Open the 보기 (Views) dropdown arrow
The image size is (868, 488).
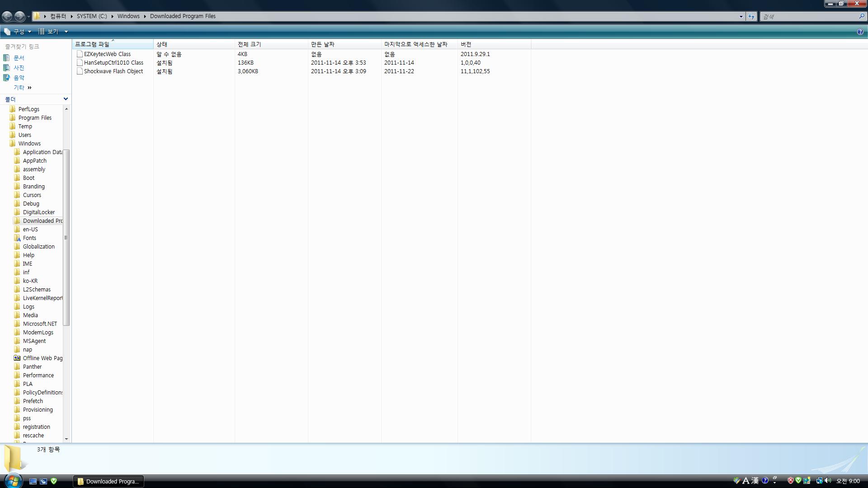point(66,32)
